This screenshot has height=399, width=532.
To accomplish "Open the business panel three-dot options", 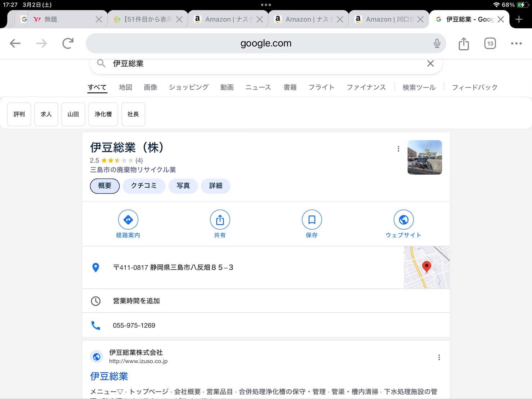I will tap(398, 149).
